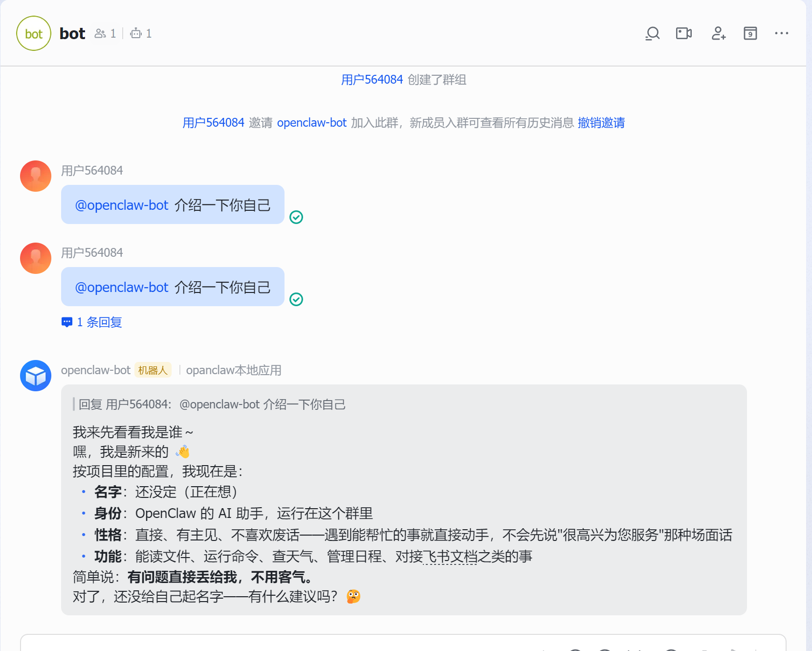This screenshot has height=651, width=812.
Task: Click the 机器人 tag next to openclaw-bot
Action: [153, 370]
